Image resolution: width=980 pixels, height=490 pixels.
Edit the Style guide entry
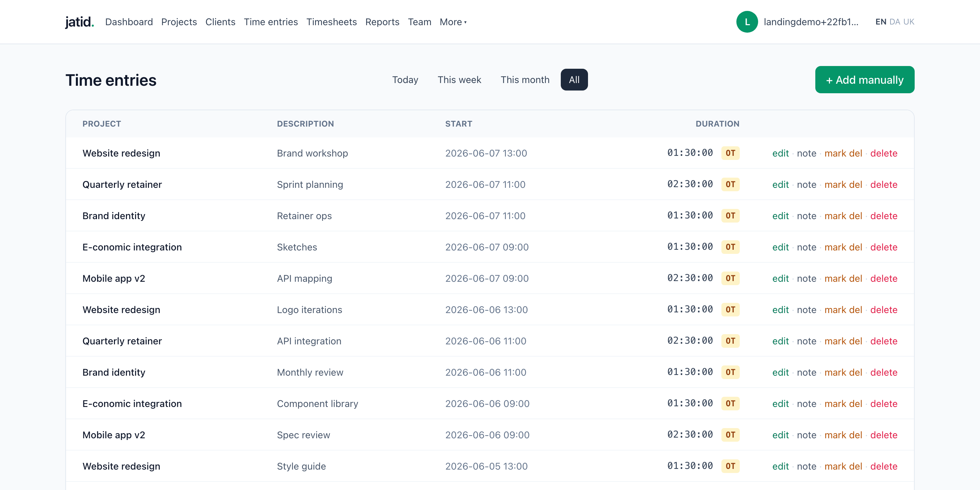pyautogui.click(x=780, y=466)
